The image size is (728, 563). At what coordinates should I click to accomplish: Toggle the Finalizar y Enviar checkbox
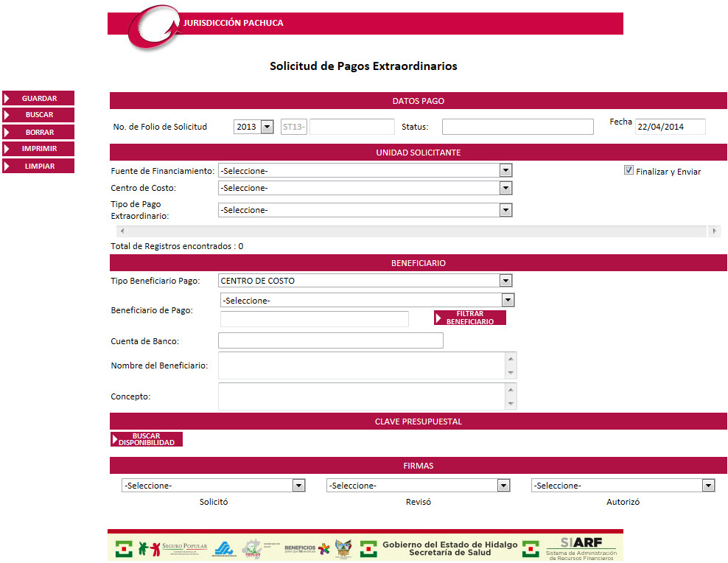point(629,170)
